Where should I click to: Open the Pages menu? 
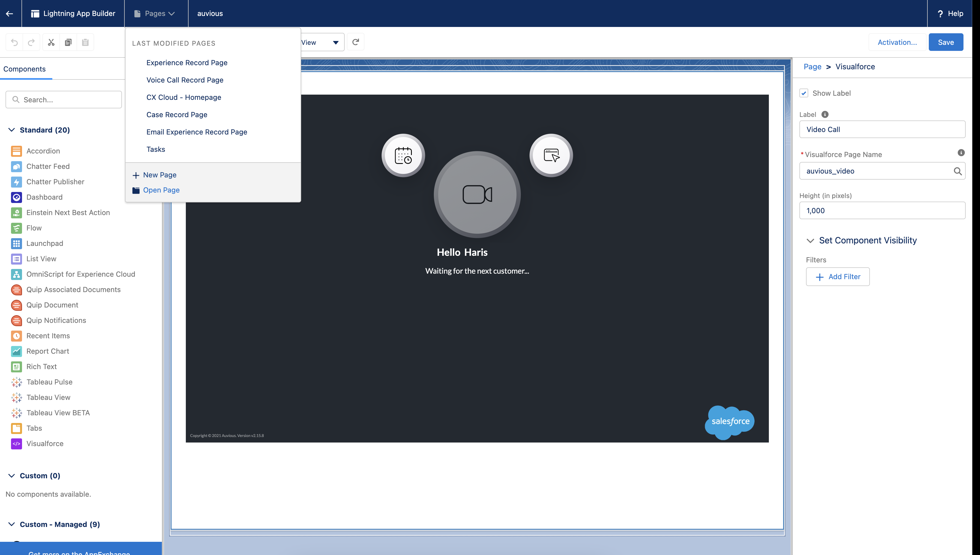[x=155, y=13]
